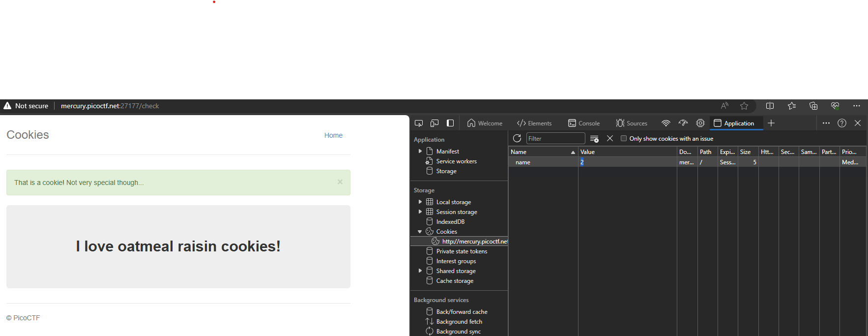The width and height of the screenshot is (868, 336).
Task: Click the 'Sess...' expiry cell
Action: [x=727, y=162]
